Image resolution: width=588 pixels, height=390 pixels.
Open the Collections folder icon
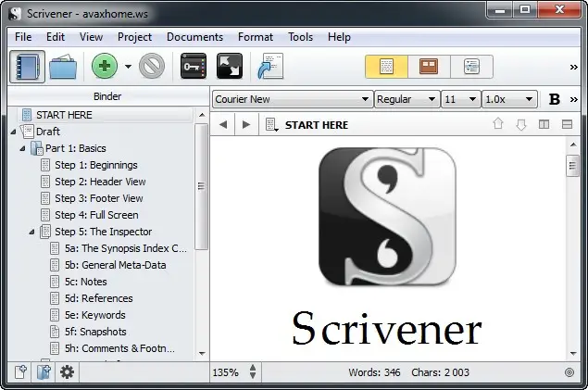[x=63, y=67]
